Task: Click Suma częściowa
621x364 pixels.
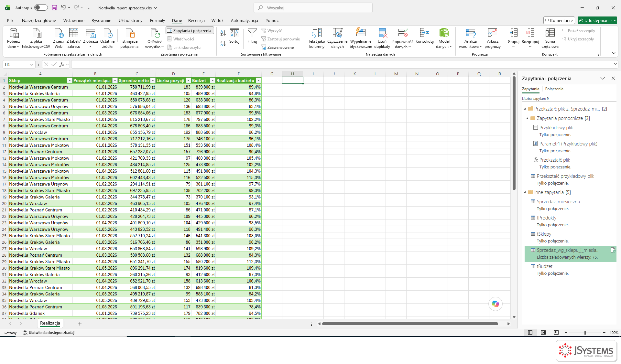Action: point(550,38)
